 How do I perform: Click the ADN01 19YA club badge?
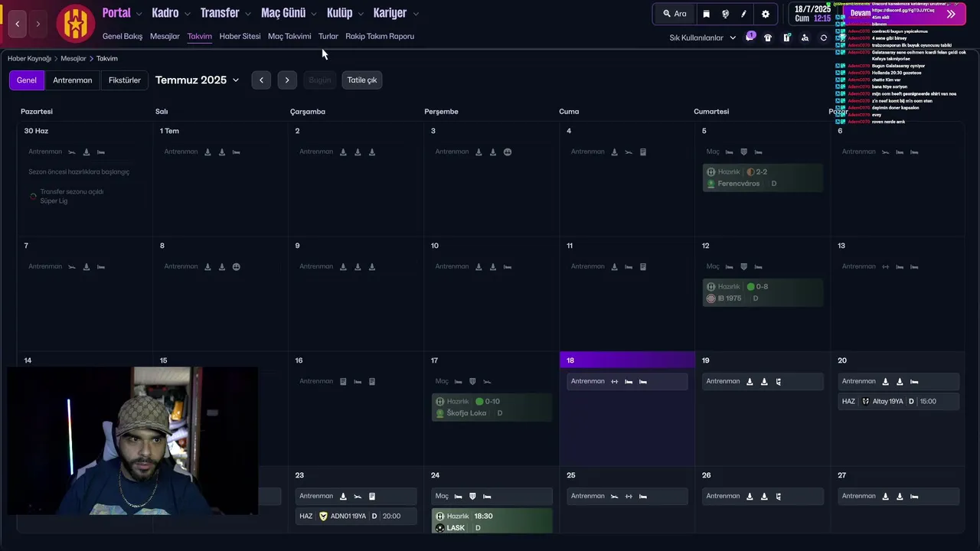(x=323, y=516)
